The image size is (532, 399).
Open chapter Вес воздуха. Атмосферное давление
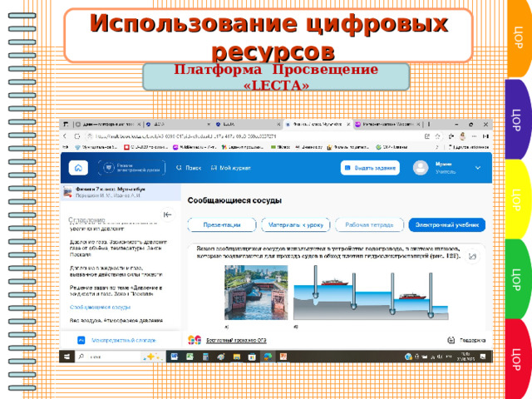[116, 320]
